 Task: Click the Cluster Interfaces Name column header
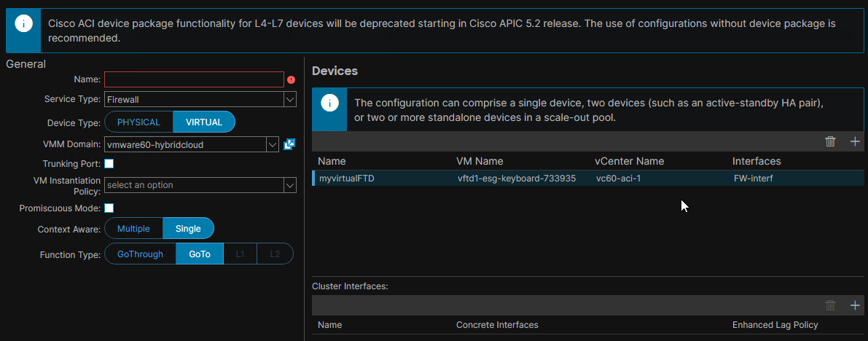coord(330,325)
